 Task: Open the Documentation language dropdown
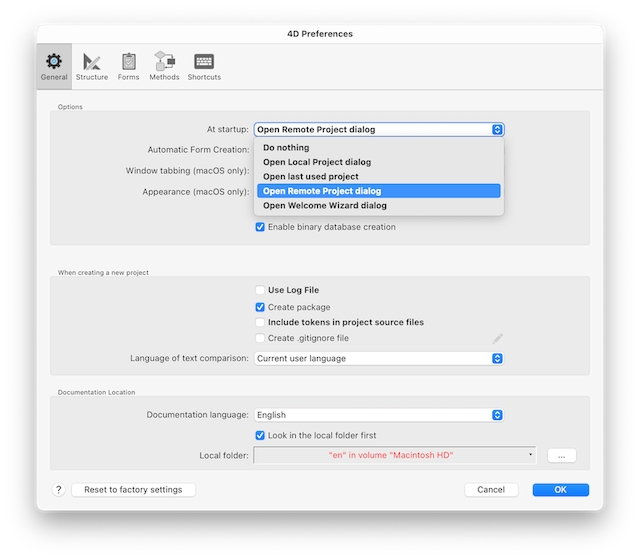(378, 415)
